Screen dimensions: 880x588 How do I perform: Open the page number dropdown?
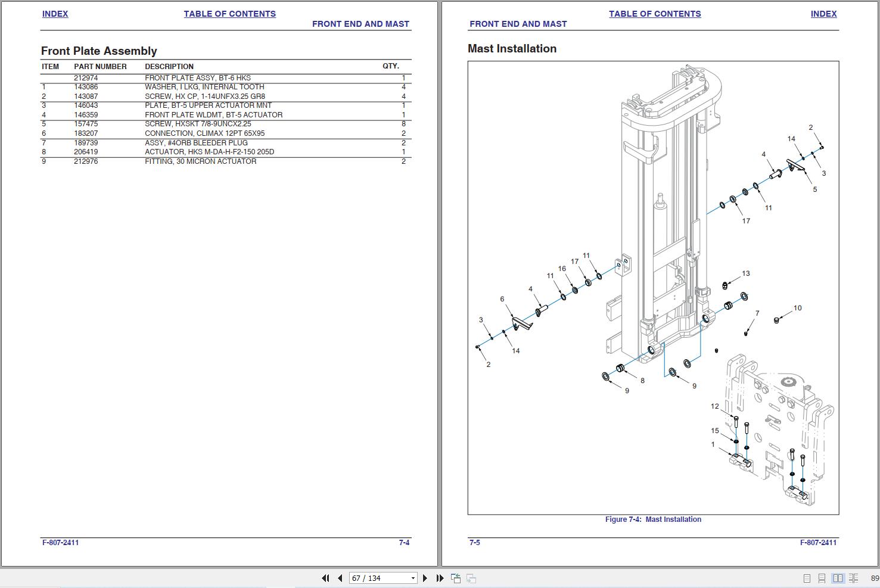point(413,578)
